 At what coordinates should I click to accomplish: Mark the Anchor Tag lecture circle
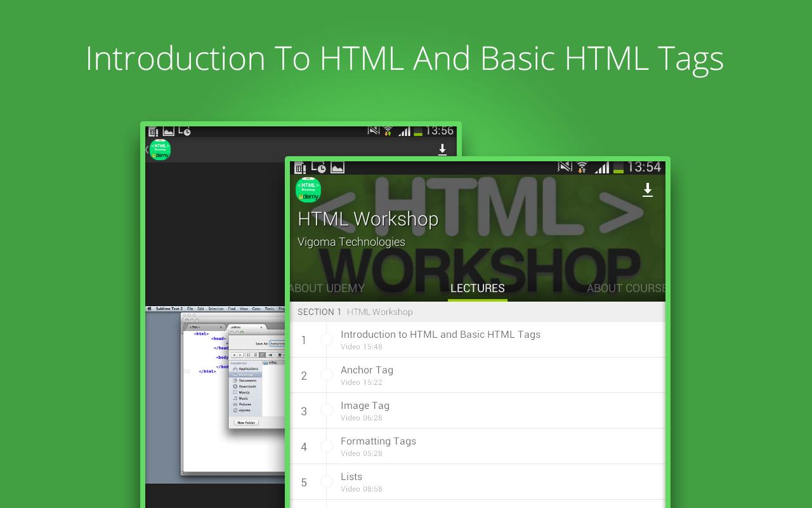pyautogui.click(x=327, y=375)
